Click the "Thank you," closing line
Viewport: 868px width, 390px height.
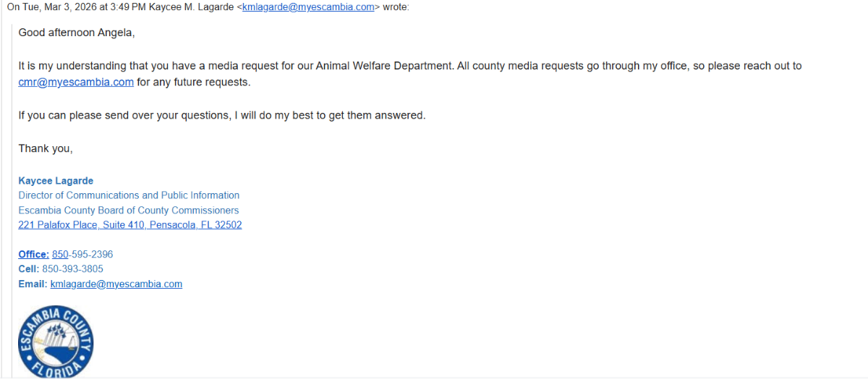pos(46,148)
